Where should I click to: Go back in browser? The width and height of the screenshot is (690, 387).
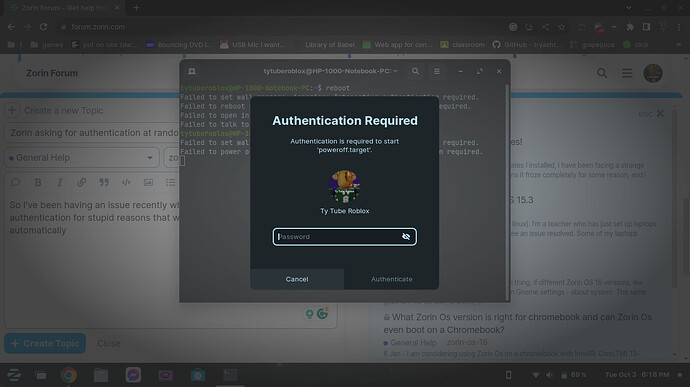11,27
